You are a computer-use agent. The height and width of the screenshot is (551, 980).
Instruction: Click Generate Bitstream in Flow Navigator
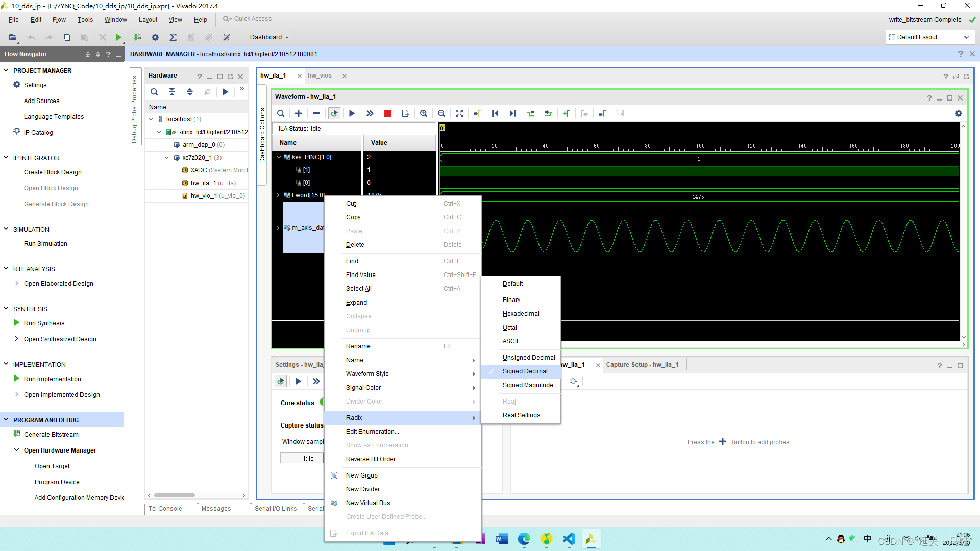click(51, 435)
